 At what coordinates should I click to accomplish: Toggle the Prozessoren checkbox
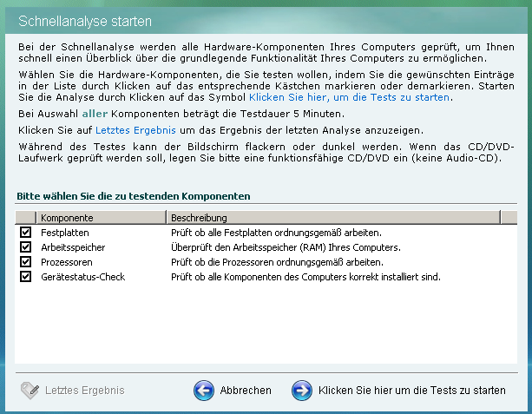point(25,262)
